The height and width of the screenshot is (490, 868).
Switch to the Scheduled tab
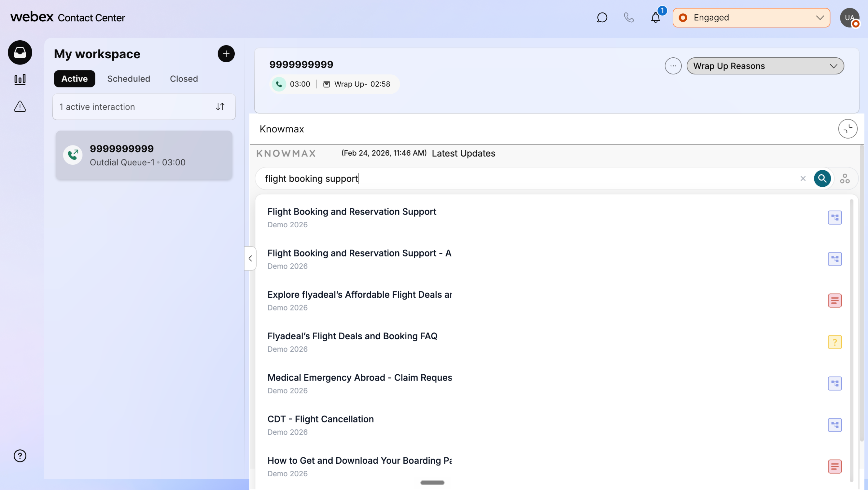(129, 79)
